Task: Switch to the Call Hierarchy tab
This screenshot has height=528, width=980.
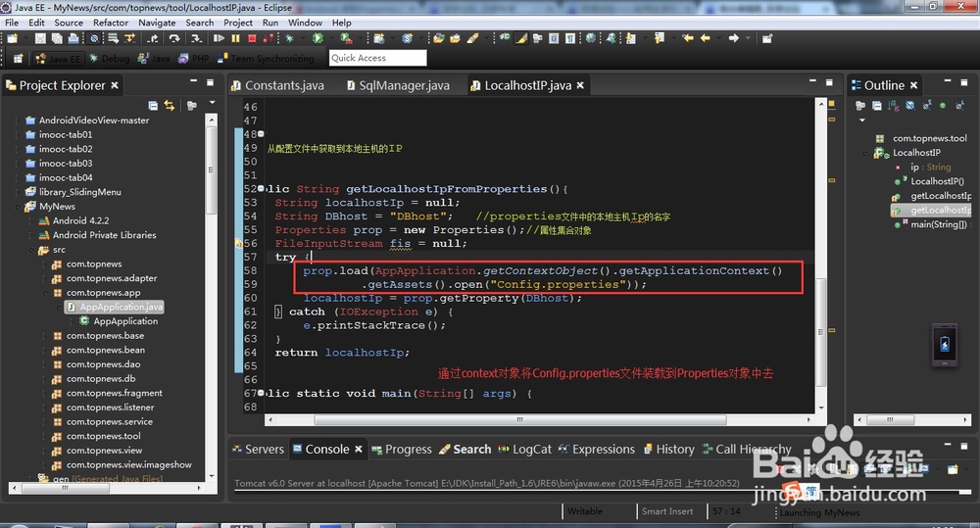Action: tap(747, 450)
